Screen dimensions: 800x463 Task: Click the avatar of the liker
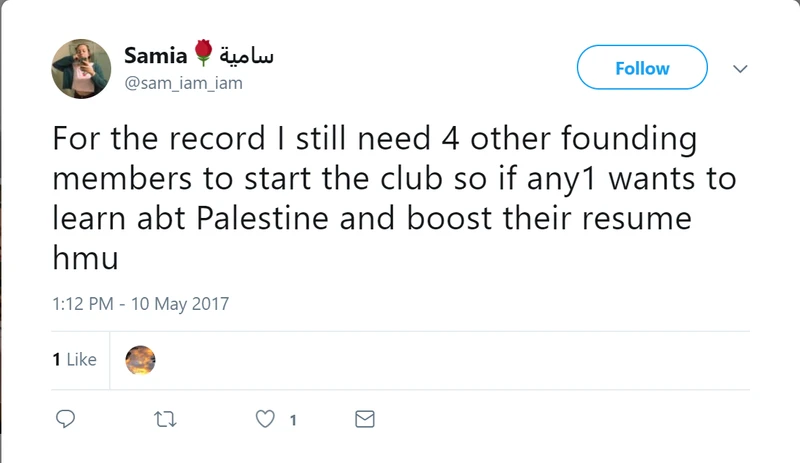click(x=140, y=359)
